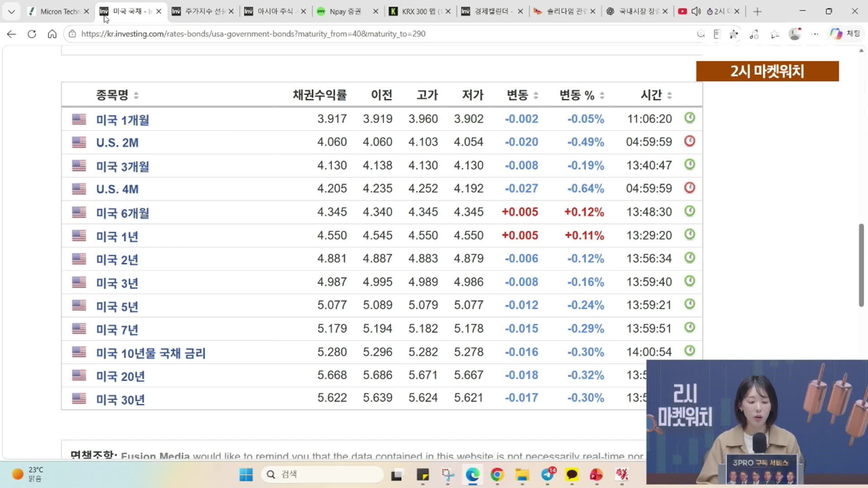Open 미국 6개월 bond link
Image resolution: width=868 pixels, height=488 pixels.
[x=122, y=213]
